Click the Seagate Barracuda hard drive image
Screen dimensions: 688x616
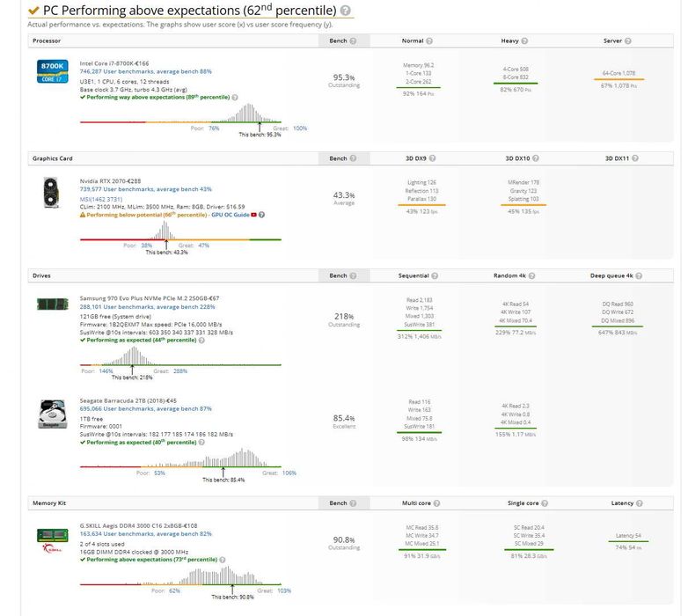coord(53,414)
